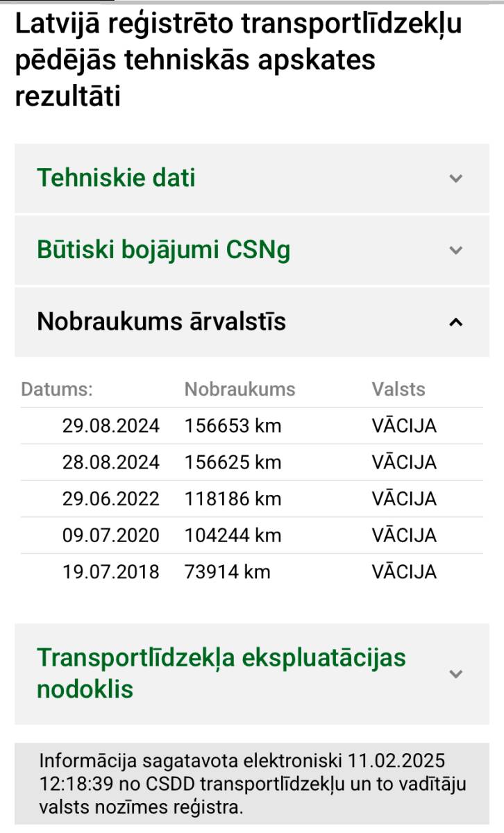
Task: Click the Datums column header
Action: (x=57, y=389)
